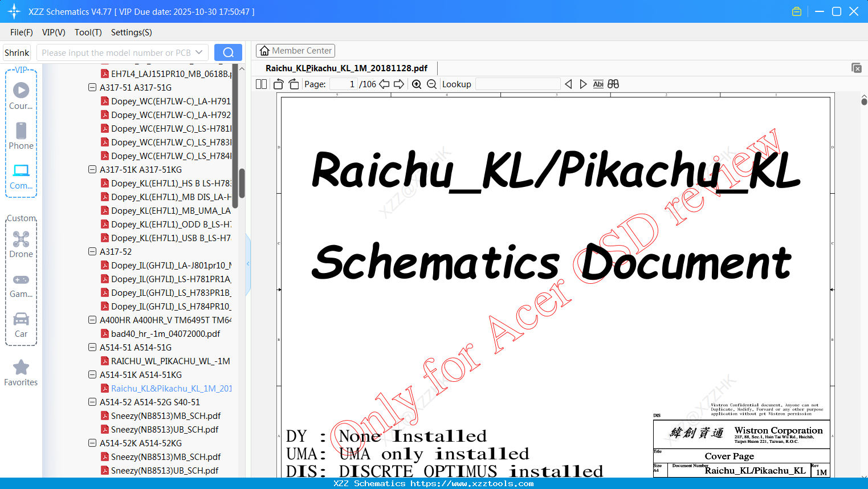Click the page number field
The height and width of the screenshot is (489, 868).
[344, 84]
